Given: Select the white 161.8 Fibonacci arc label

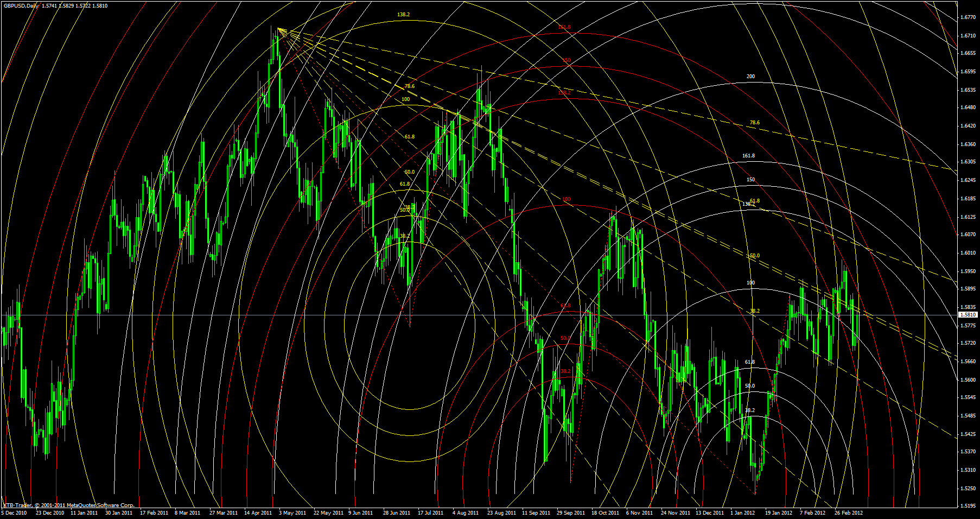Looking at the screenshot, I should click(749, 156).
